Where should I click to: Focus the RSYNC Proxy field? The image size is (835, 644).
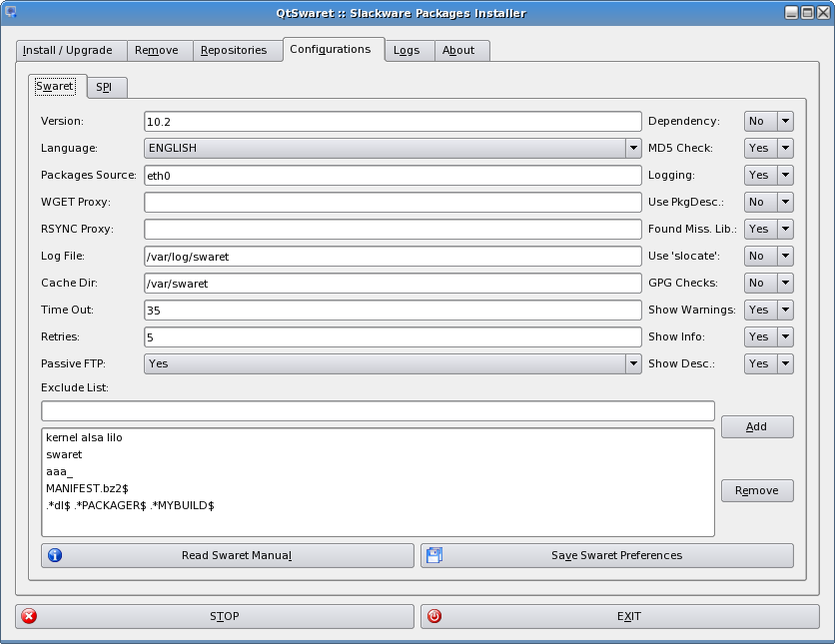point(393,230)
